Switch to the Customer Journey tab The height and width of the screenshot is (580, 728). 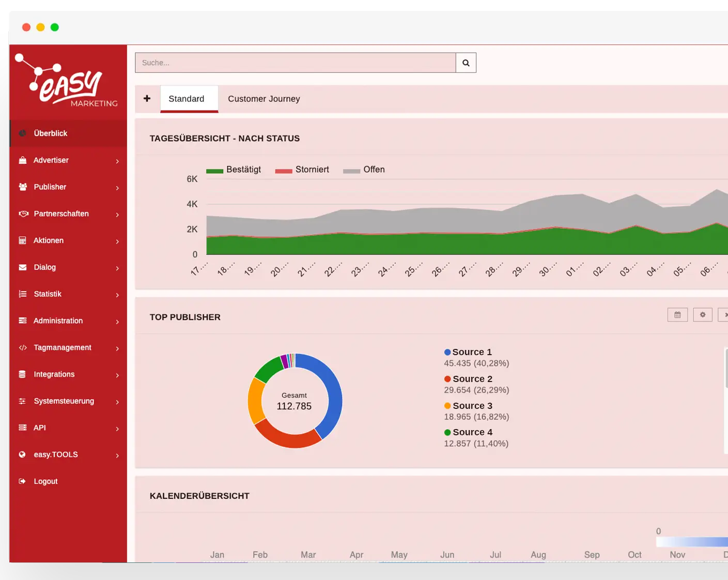click(264, 99)
